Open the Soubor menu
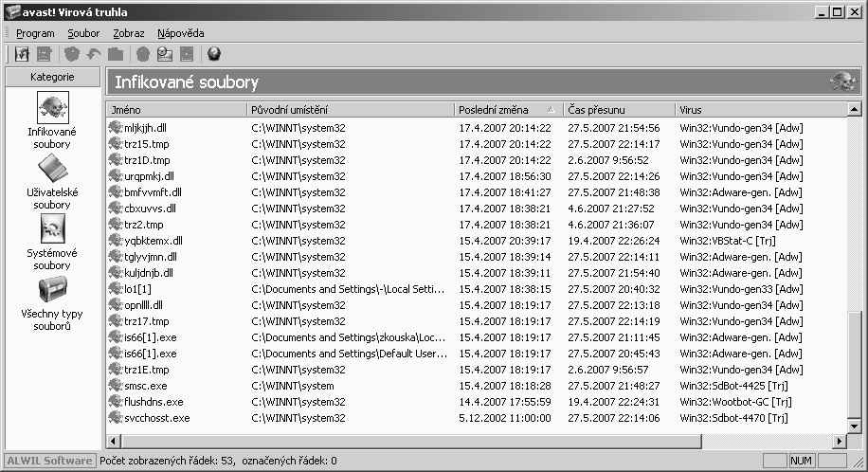 pos(83,33)
